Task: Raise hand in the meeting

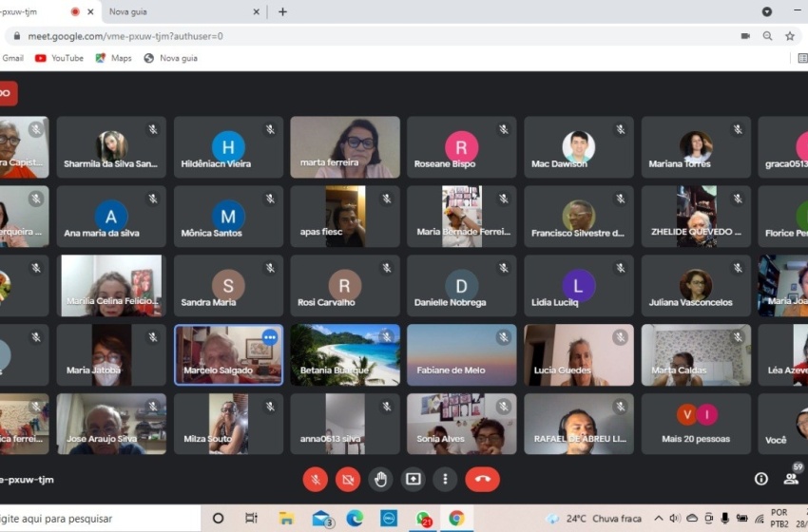Action: [380, 480]
